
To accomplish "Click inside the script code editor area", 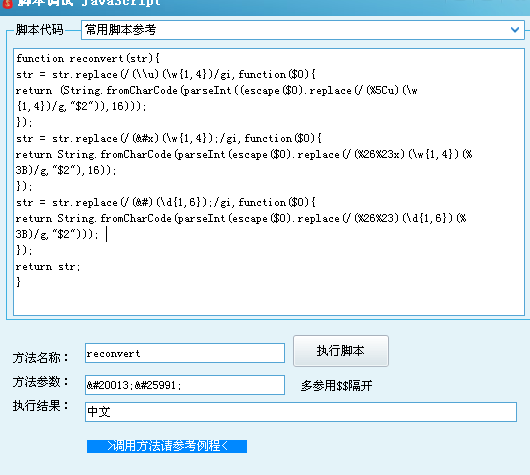I will (x=269, y=182).
